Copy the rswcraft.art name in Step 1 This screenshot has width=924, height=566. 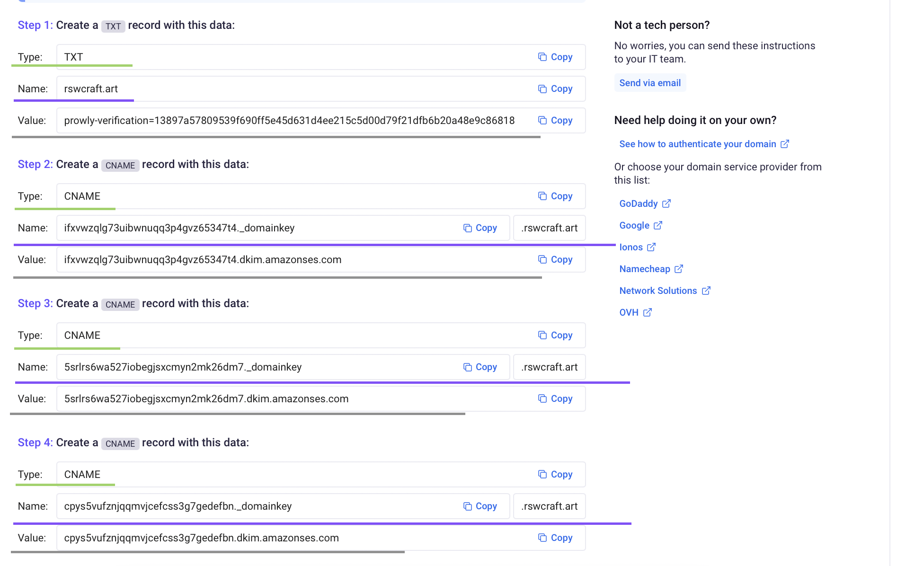pos(555,88)
